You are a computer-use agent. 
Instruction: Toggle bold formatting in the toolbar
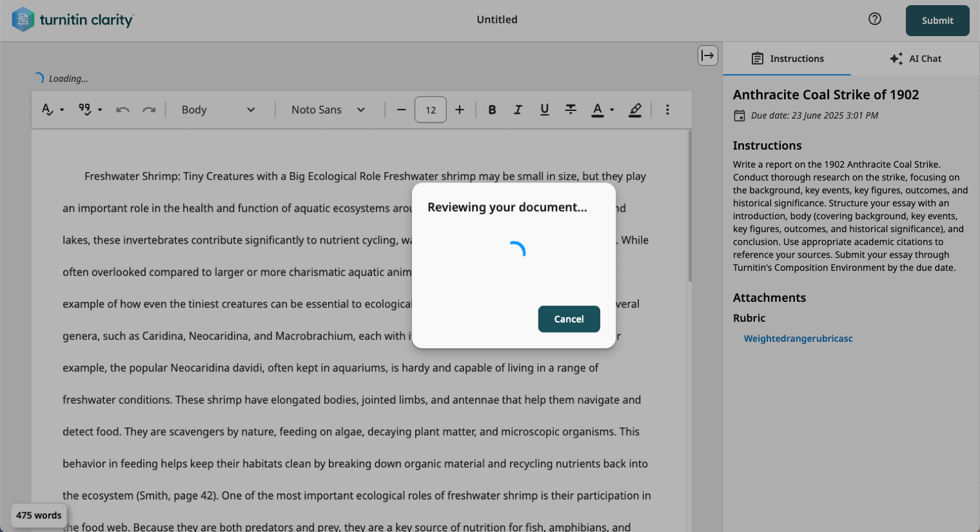(x=492, y=110)
